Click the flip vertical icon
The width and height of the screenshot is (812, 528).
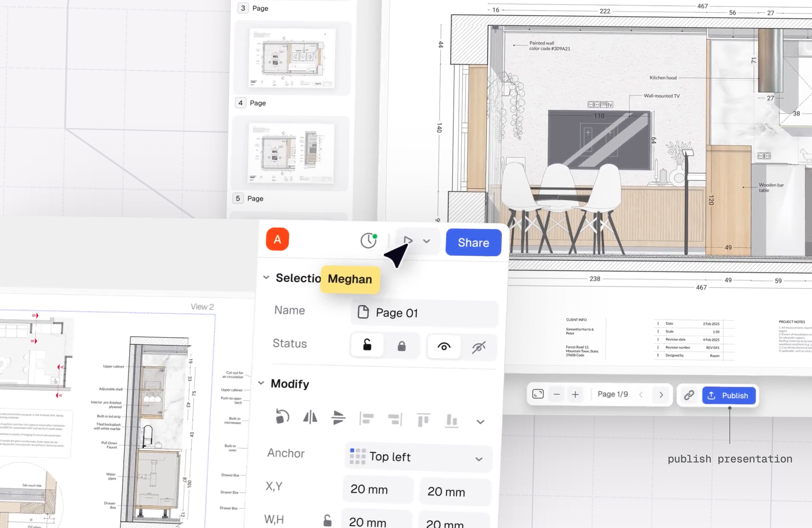point(338,418)
